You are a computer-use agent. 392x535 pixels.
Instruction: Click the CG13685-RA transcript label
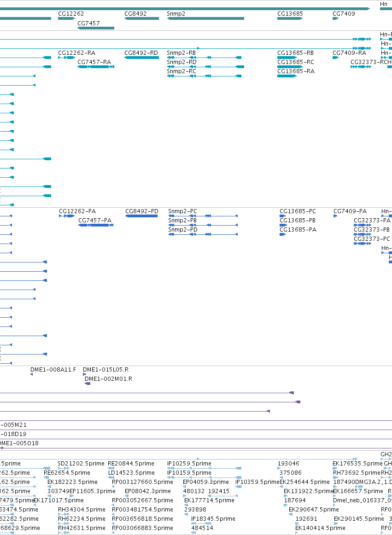click(296, 71)
